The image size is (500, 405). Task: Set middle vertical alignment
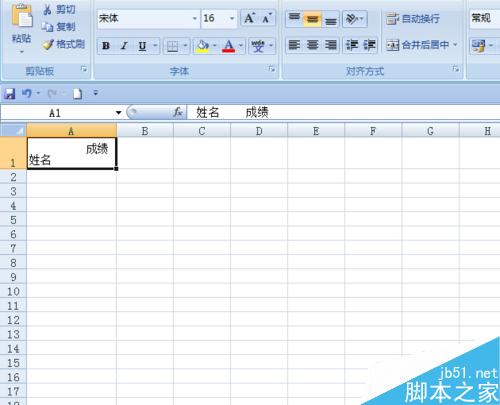[312, 19]
